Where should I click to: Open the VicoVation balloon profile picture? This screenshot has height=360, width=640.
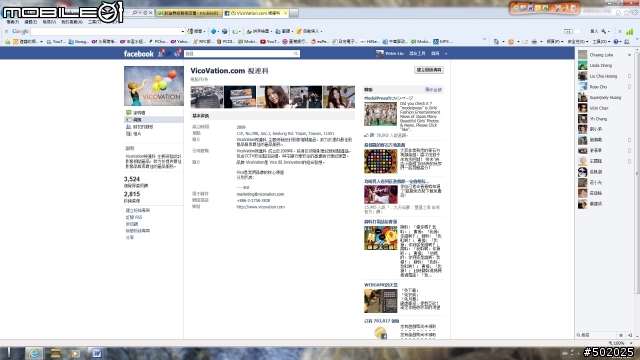point(154,86)
